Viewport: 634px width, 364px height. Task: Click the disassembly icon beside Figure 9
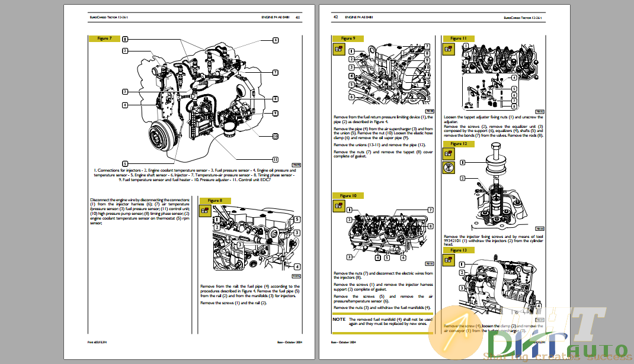click(339, 49)
